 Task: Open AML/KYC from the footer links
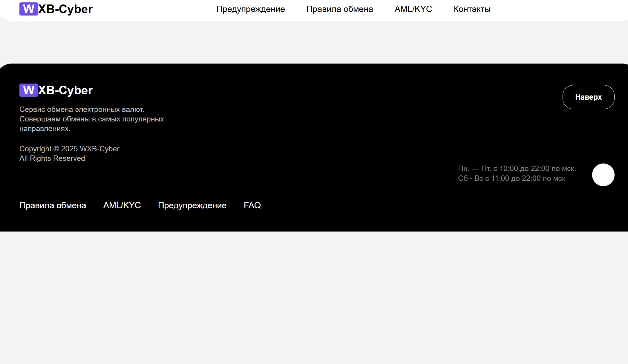coord(122,205)
